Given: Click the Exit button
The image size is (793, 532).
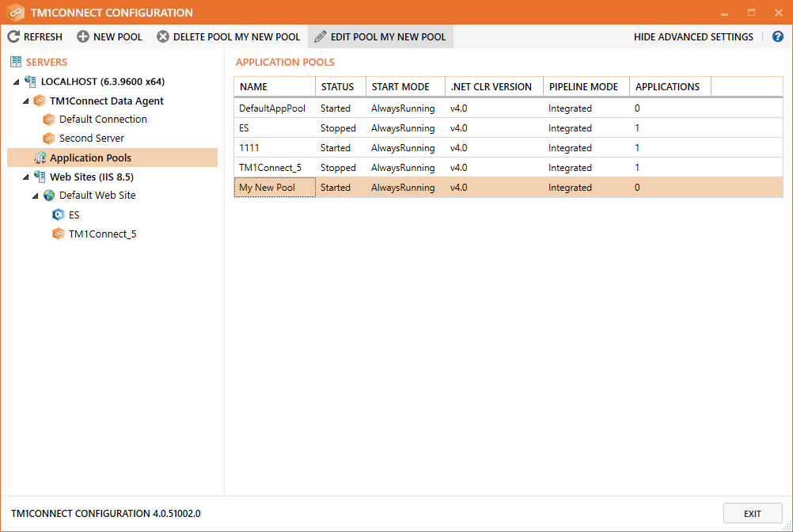Looking at the screenshot, I should click(x=753, y=513).
